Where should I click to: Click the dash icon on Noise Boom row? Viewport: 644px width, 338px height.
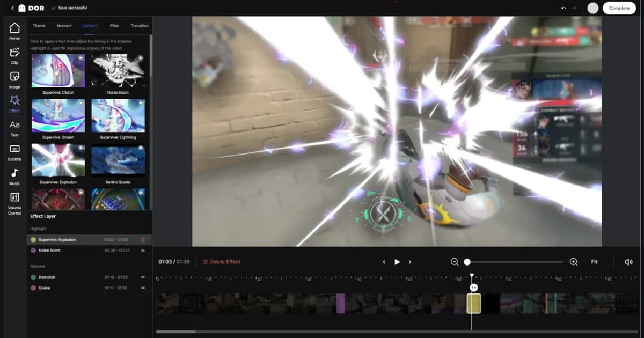tap(143, 251)
